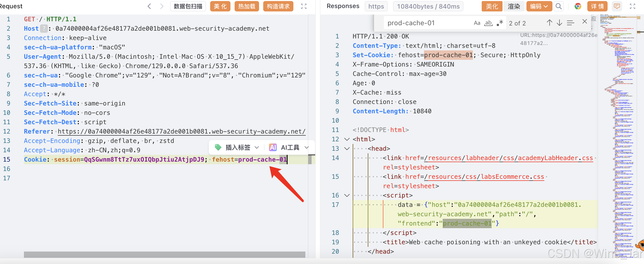The width and height of the screenshot is (644, 264).
Task: Click the X-Cache: miss response header
Action: pyautogui.click(x=377, y=93)
